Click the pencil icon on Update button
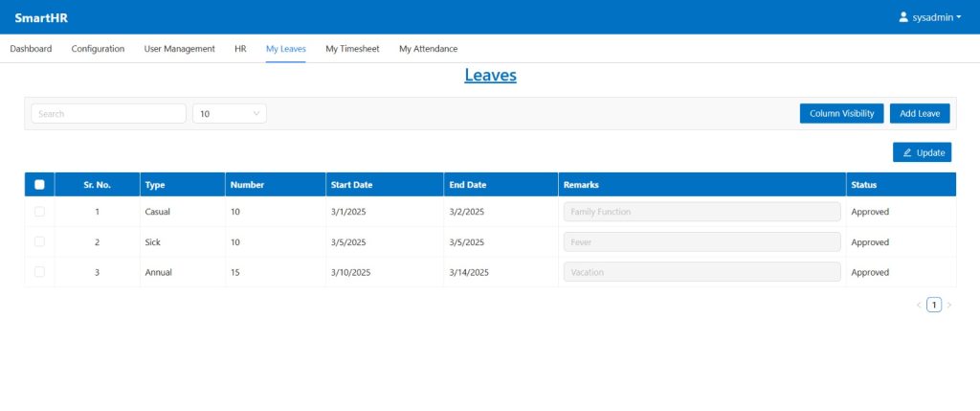Screen dimensions: 980x411 tap(907, 152)
